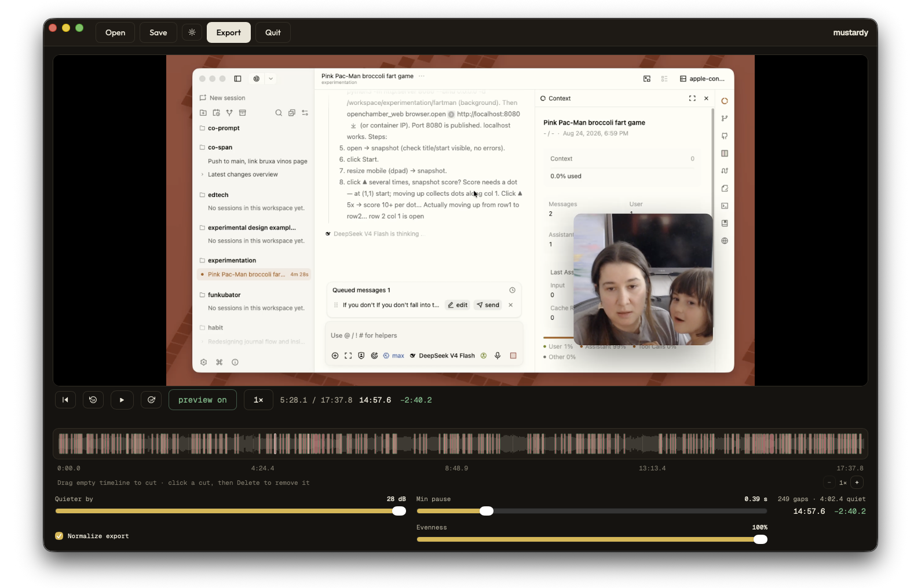Toggle the light/dark theme sun icon
The height and width of the screenshot is (588, 914).
click(x=192, y=32)
